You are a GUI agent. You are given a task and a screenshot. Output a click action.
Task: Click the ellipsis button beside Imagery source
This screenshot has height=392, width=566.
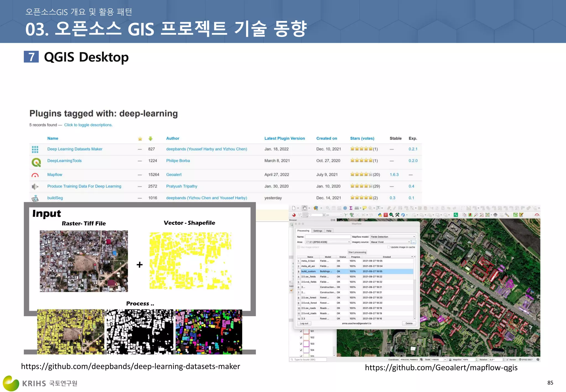pos(414,242)
